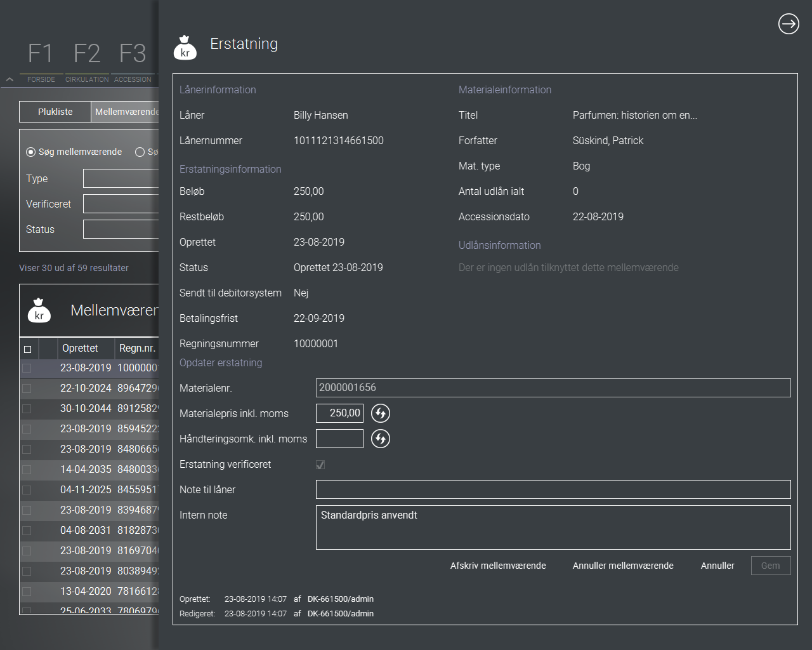Click Regningsnummer value 10000001
812x650 pixels.
pyautogui.click(x=316, y=344)
